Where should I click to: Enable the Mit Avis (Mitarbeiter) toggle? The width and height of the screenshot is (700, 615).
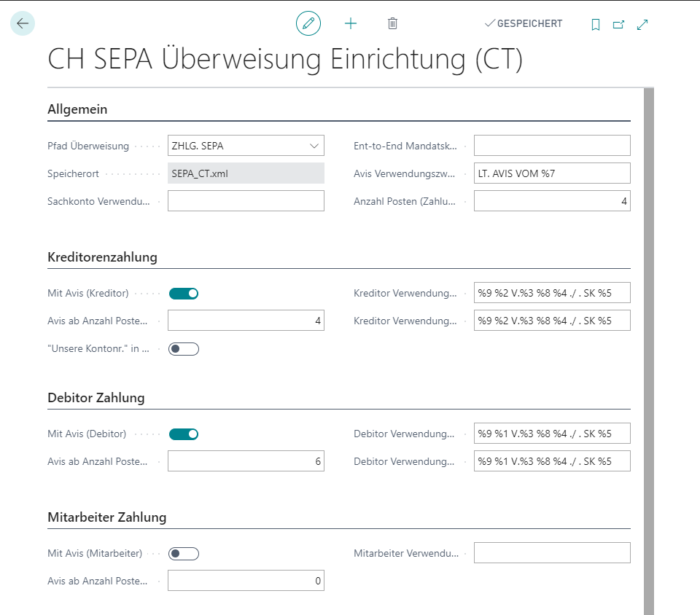[183, 553]
